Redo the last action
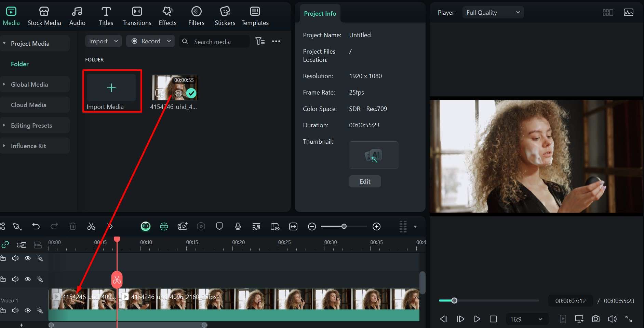 point(54,226)
